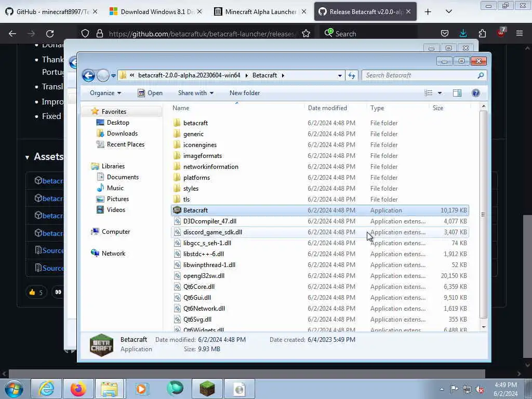532x399 pixels.
Task: Click the Explorer back arrow button
Action: [88, 75]
